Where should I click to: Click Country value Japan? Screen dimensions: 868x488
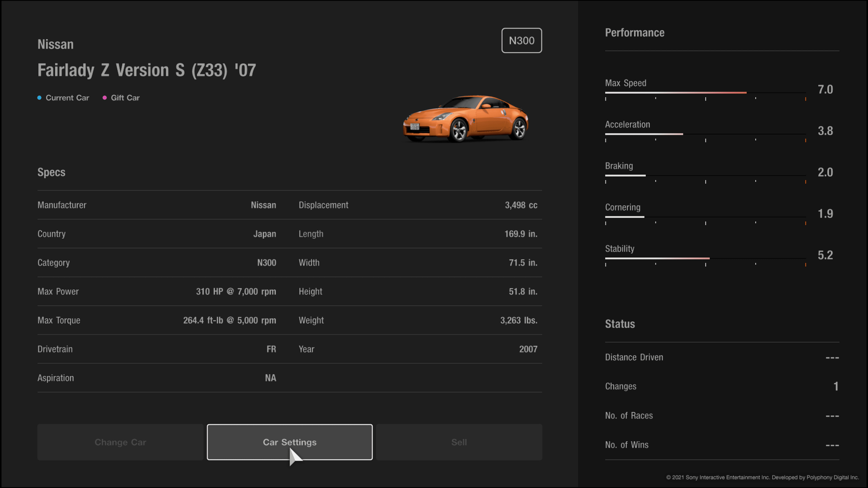point(264,234)
